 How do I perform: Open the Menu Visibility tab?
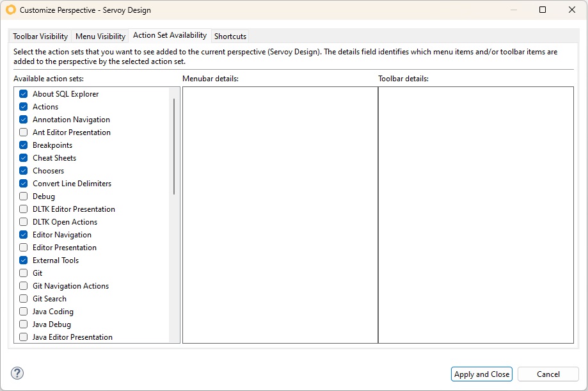(x=100, y=36)
